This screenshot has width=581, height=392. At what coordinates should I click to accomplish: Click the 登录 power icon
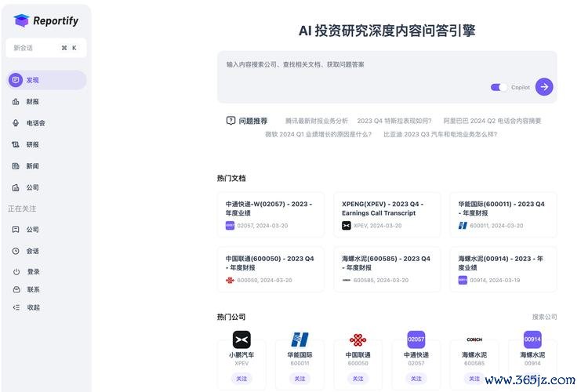click(16, 271)
